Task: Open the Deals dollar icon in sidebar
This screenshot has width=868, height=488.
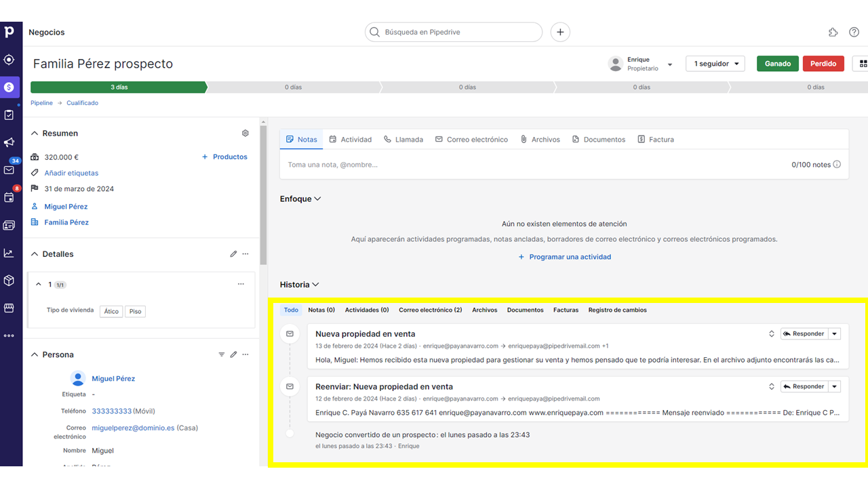Action: click(9, 87)
